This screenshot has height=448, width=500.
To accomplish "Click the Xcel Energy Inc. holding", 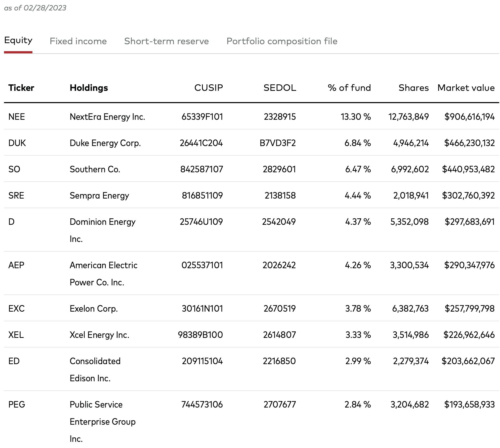I will pyautogui.click(x=99, y=335).
